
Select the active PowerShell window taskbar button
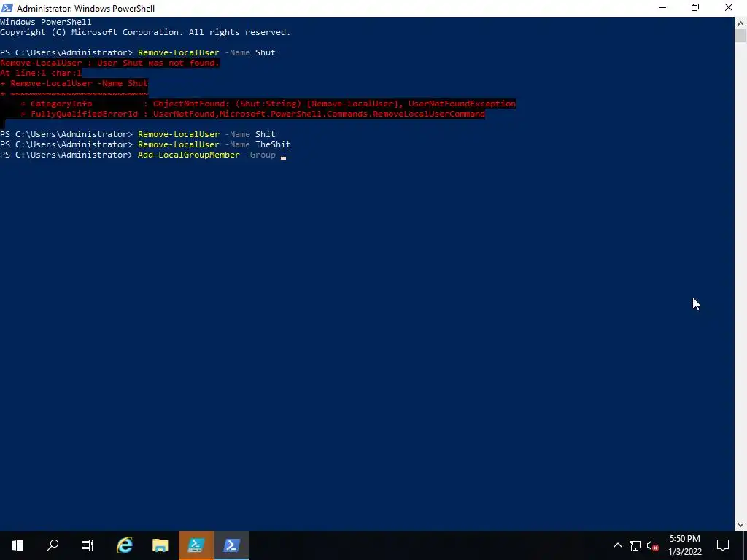(232, 545)
